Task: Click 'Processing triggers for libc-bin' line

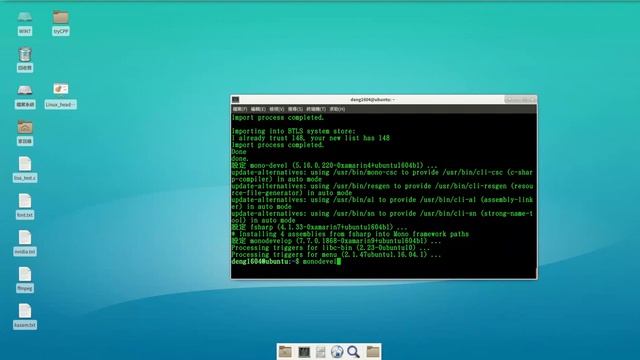Action: click(x=331, y=248)
